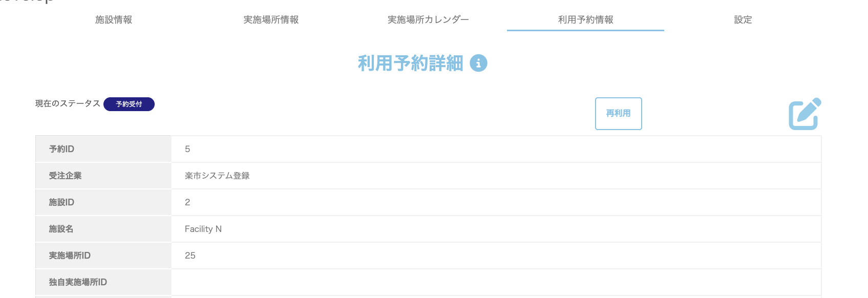Viewport: 868px width, 298px height.
Task: Select the Facility N name value
Action: point(203,229)
